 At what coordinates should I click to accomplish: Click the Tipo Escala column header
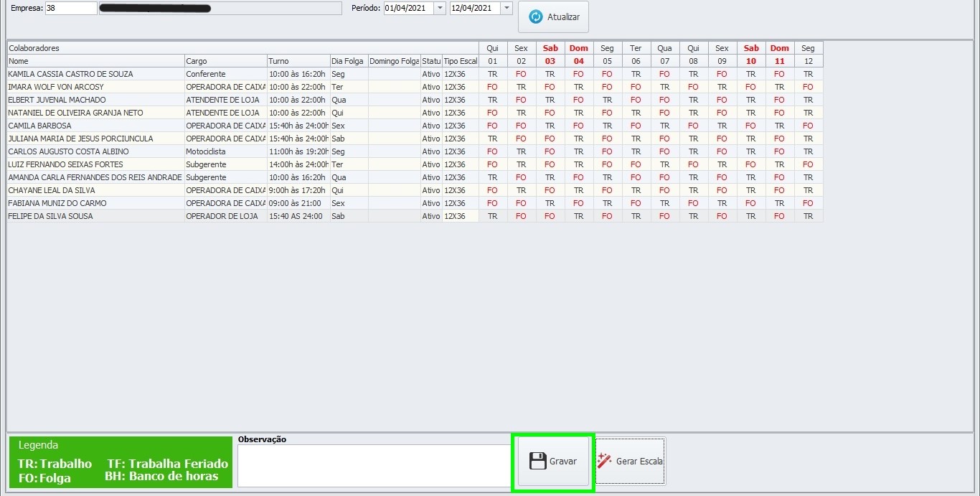pos(460,61)
